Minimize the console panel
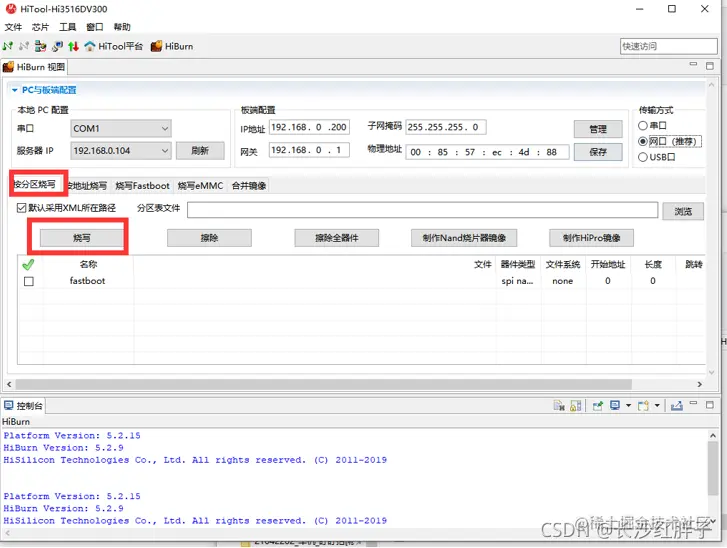Image resolution: width=727 pixels, height=548 pixels. click(693, 404)
